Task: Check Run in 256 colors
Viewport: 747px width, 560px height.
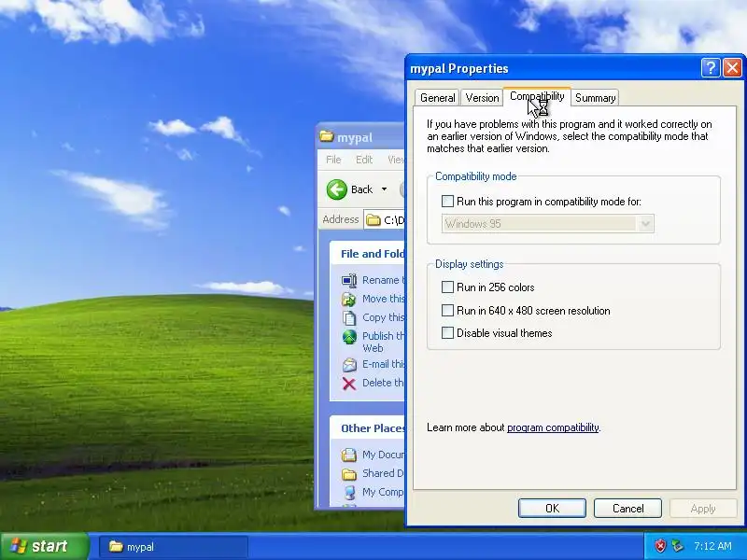Action: point(447,287)
